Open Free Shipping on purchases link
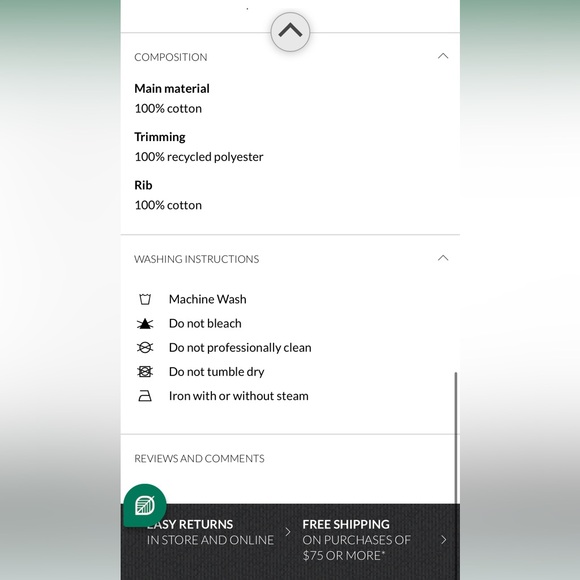This screenshot has width=580, height=580. tap(357, 540)
